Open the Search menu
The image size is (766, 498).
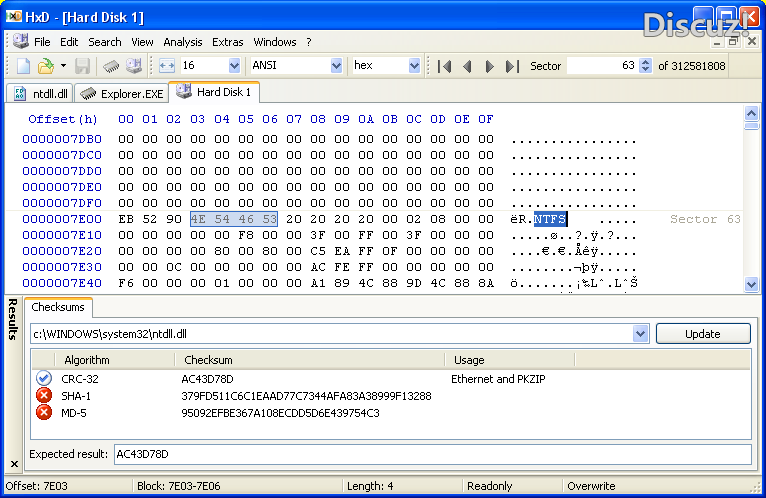pos(105,42)
